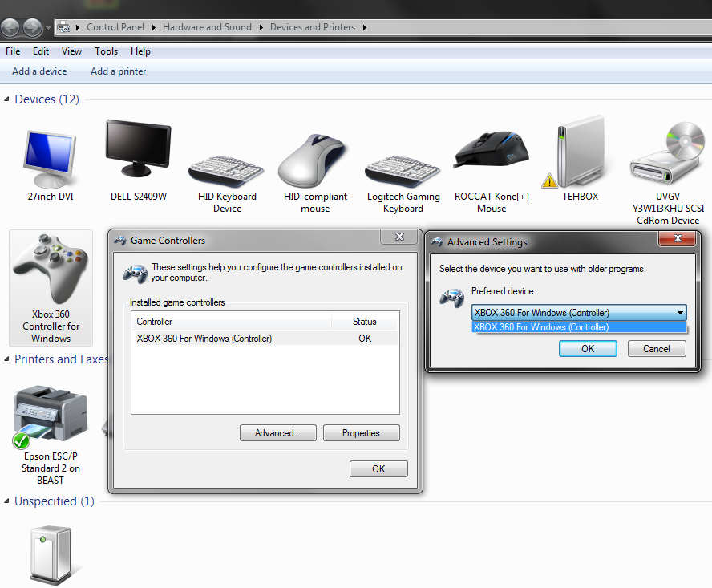Click the warning triangle on TEHBOX

point(549,180)
